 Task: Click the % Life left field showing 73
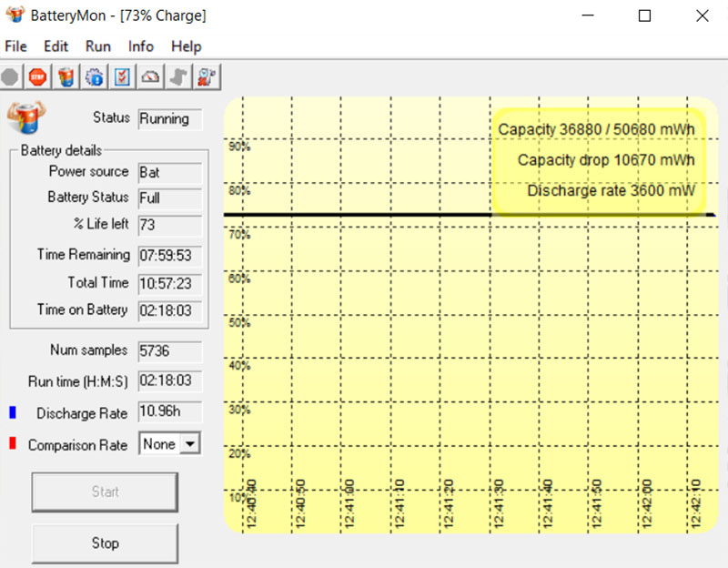(170, 225)
